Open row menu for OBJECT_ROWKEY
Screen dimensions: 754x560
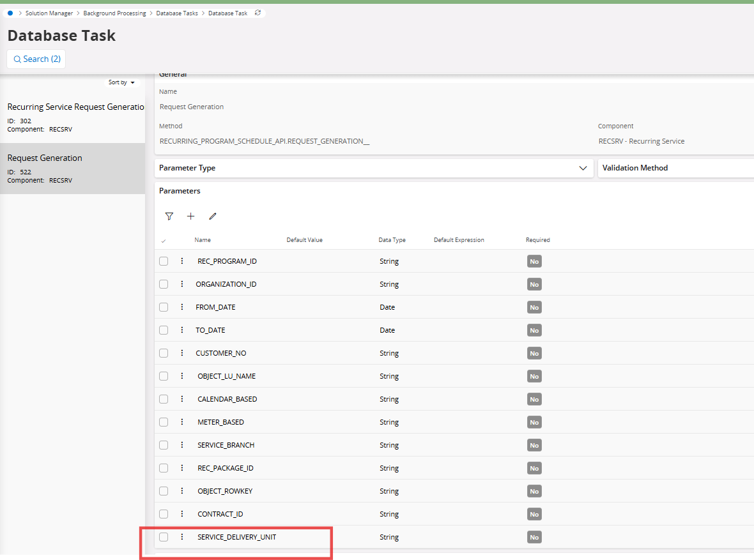pos(181,491)
